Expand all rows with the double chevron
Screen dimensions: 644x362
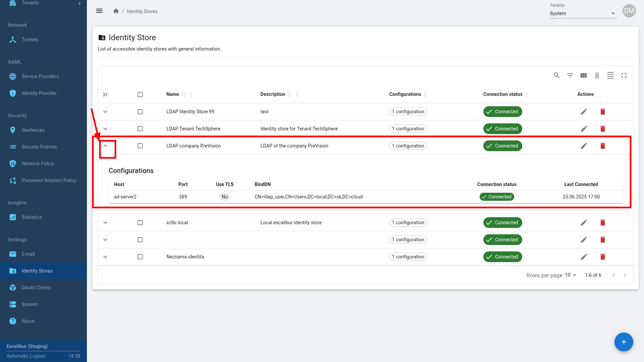point(105,95)
